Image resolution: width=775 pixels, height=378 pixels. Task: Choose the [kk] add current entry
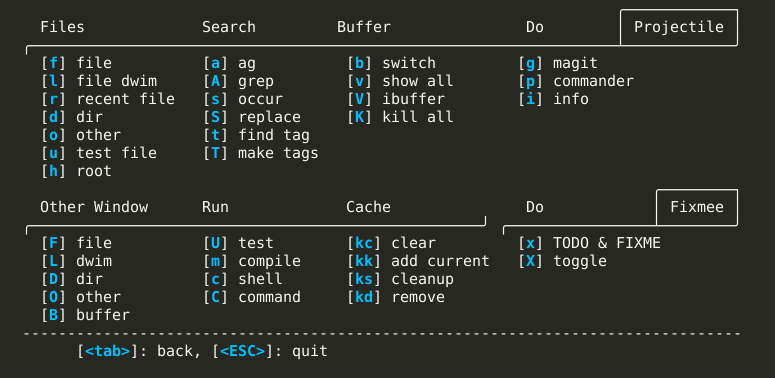click(419, 261)
